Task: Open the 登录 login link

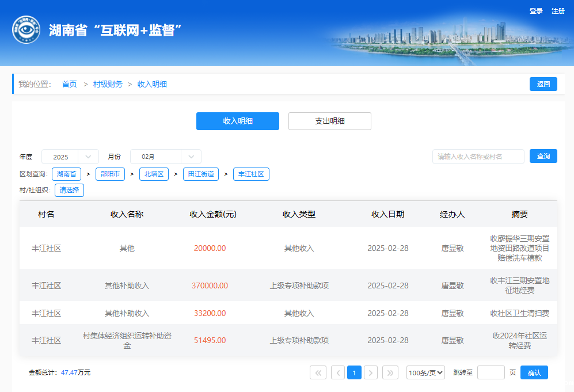Action: point(536,11)
